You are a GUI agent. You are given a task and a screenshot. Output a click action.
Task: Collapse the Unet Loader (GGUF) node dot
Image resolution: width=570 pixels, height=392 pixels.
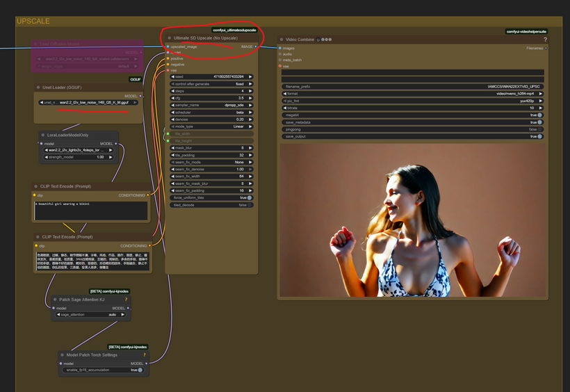tap(38, 88)
